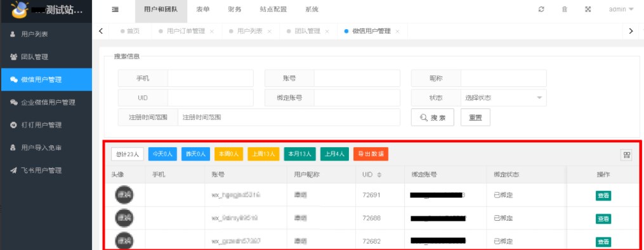Focus the 手机 search input
644x250 pixels.
click(x=210, y=78)
